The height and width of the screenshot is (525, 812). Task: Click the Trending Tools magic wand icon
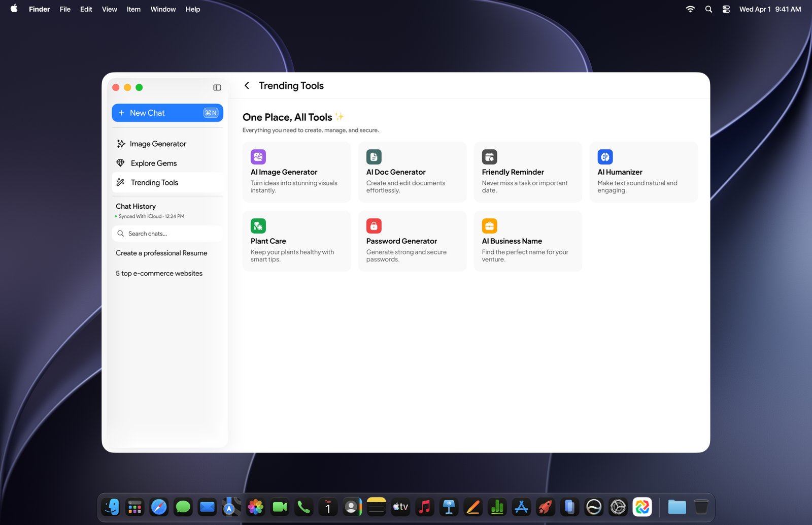point(120,182)
